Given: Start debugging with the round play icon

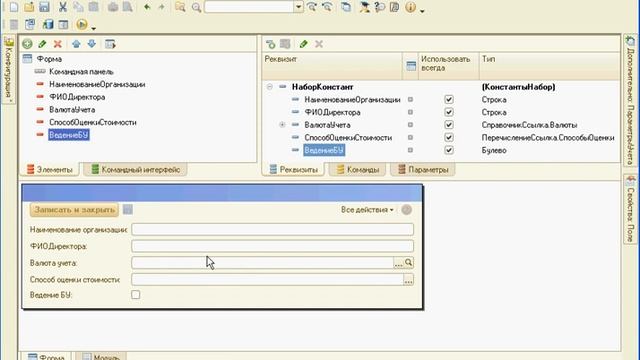Looking at the screenshot, I should click(82, 24).
